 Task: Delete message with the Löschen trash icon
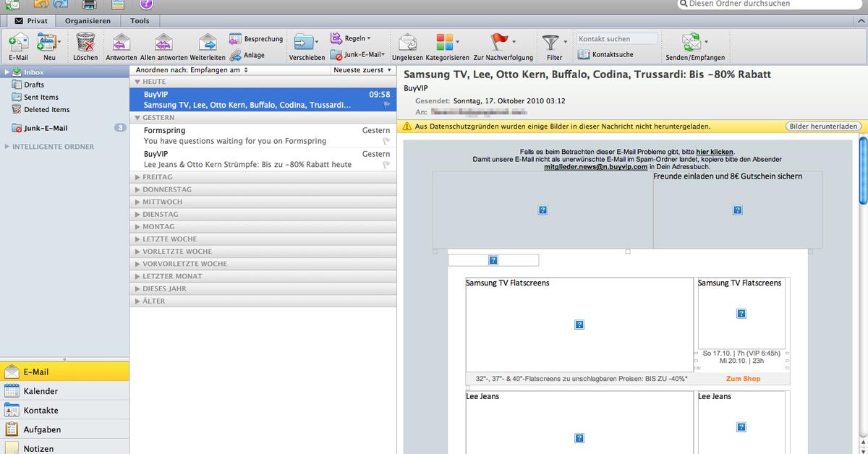(85, 43)
